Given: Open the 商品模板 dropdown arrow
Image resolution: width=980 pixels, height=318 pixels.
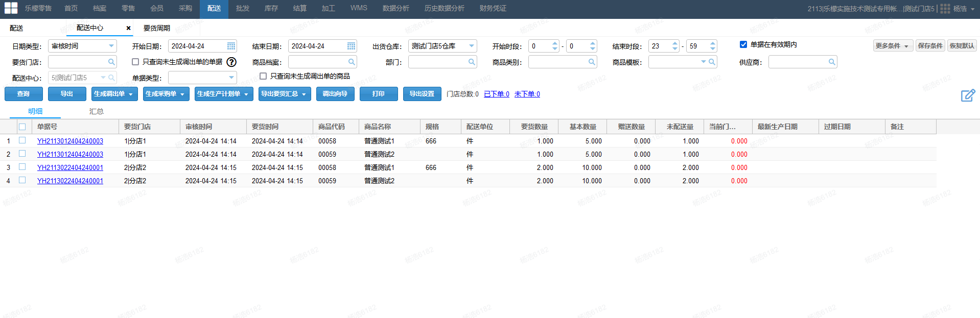Looking at the screenshot, I should [704, 62].
